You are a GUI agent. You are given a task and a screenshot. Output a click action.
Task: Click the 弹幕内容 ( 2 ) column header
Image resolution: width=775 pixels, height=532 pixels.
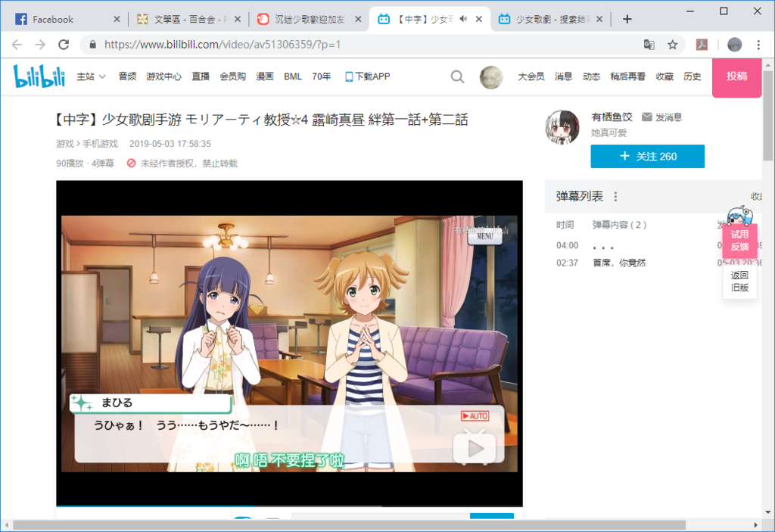(619, 225)
